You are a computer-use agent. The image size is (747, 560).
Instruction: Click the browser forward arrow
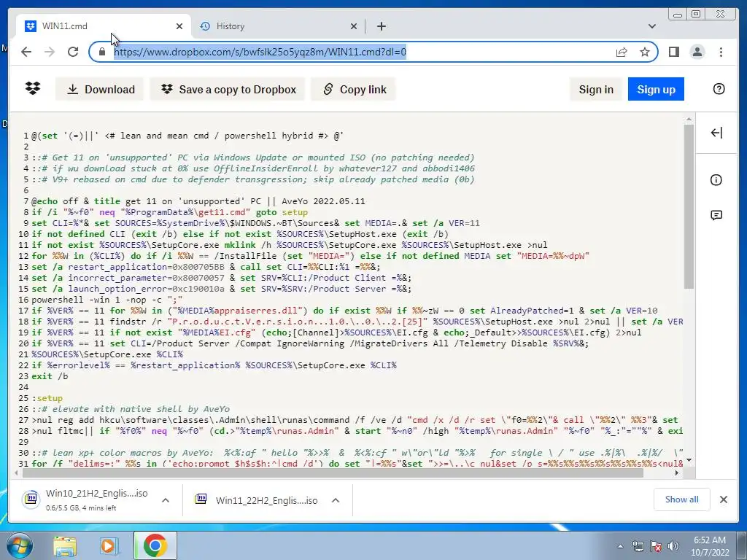click(x=50, y=52)
